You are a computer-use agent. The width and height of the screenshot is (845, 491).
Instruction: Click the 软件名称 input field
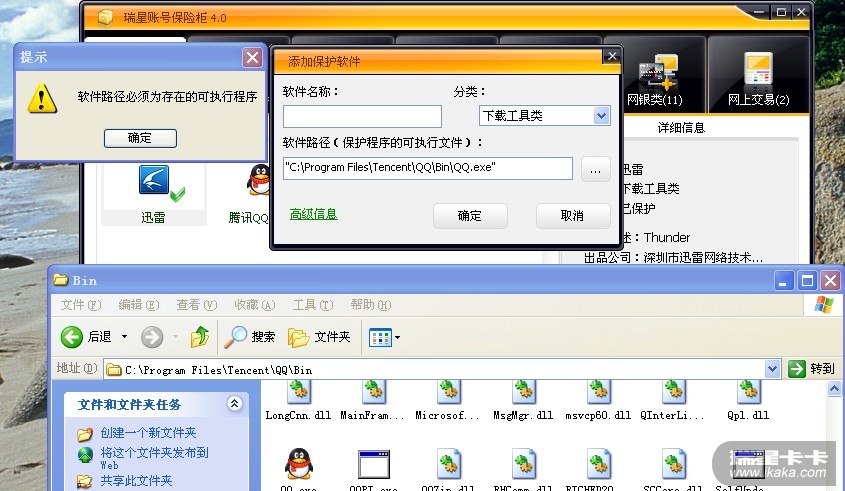(362, 116)
